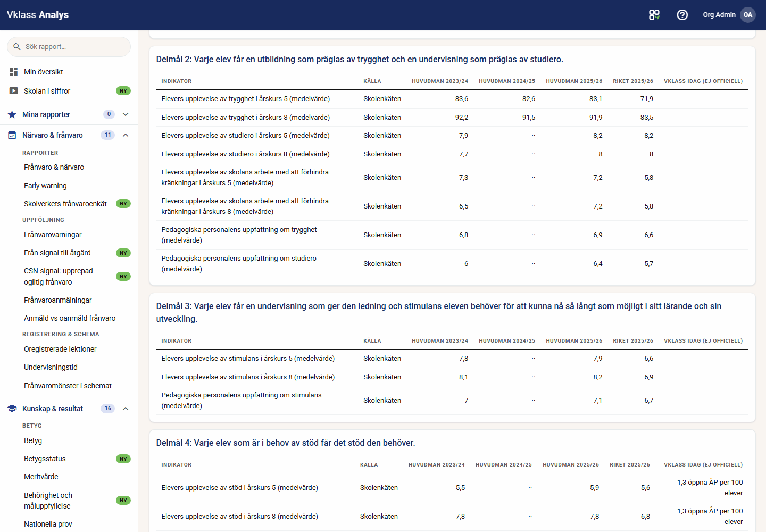Expand the Mina rapporter section

[126, 114]
